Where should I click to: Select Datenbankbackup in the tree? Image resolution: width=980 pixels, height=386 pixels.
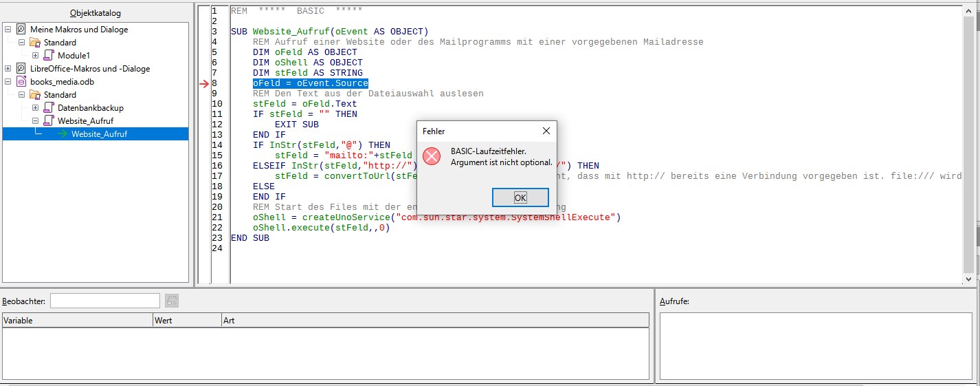point(91,107)
